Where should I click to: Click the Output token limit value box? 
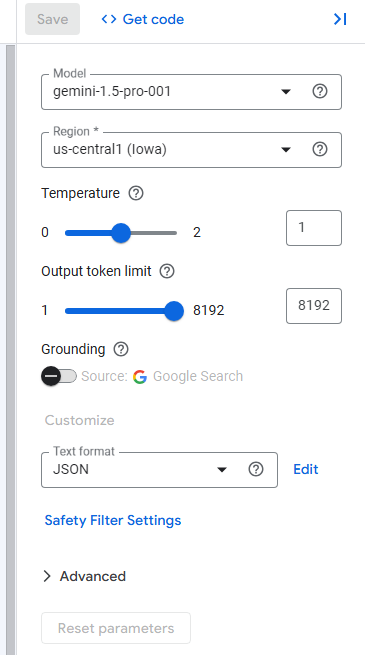pos(314,306)
